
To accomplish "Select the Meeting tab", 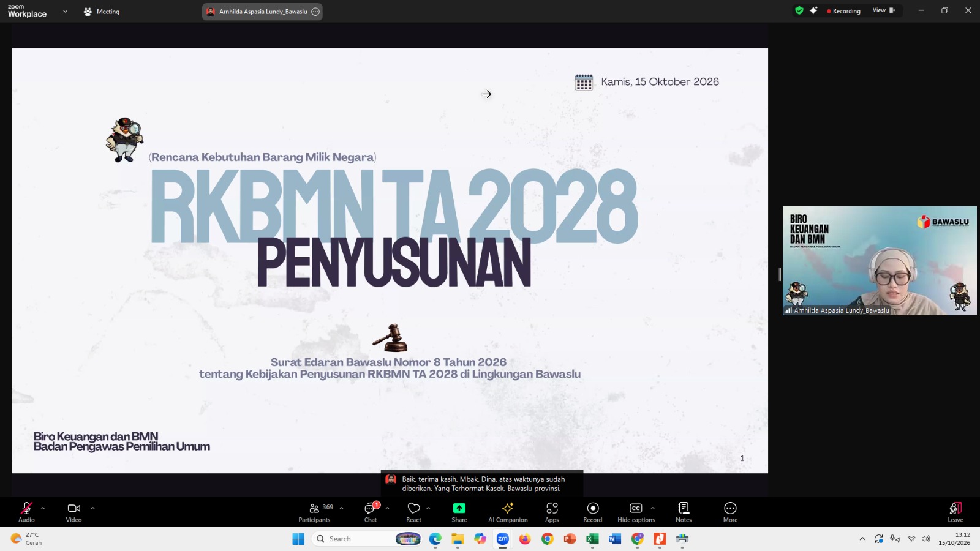I will pos(102,12).
